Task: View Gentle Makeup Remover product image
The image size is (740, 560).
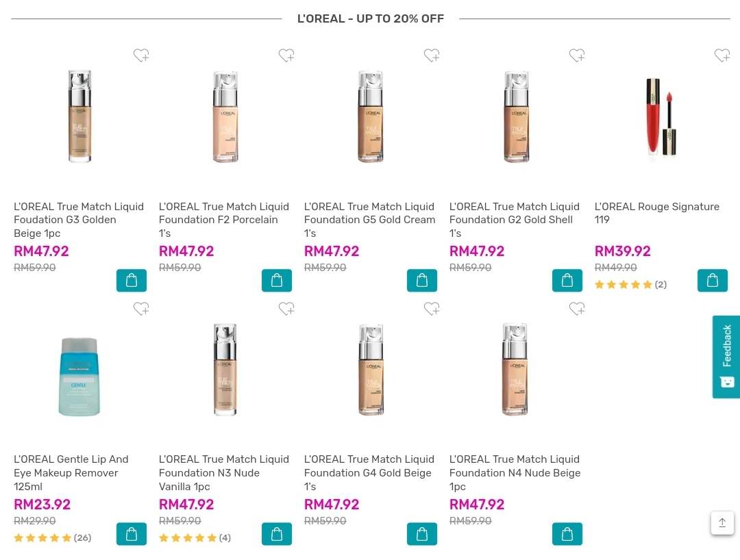Action: coord(79,375)
